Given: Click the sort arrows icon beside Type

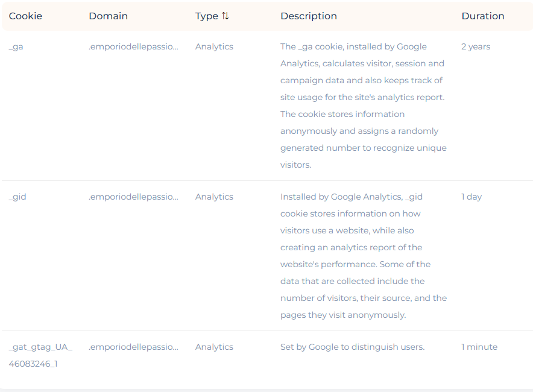Looking at the screenshot, I should click(x=225, y=16).
